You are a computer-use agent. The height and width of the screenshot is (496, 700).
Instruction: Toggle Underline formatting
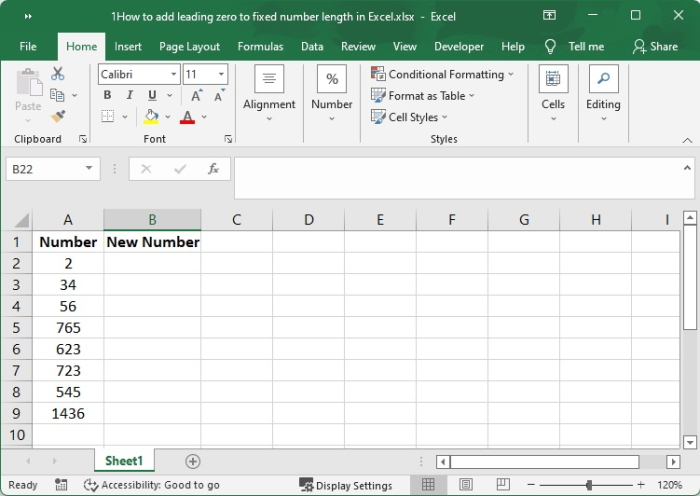click(x=152, y=96)
